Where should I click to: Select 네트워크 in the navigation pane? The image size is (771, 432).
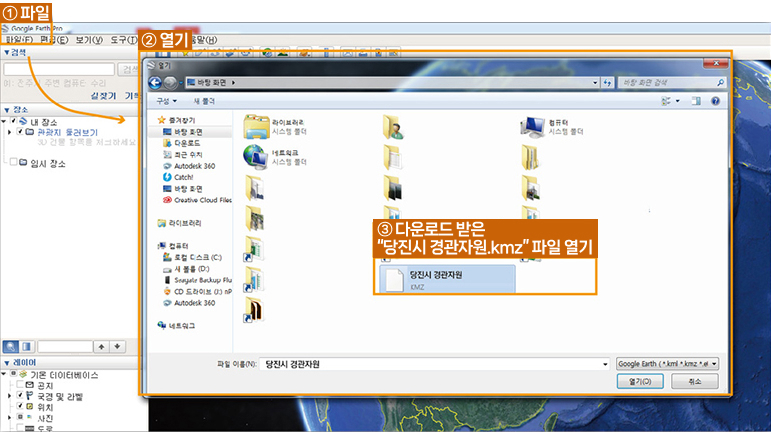point(176,325)
